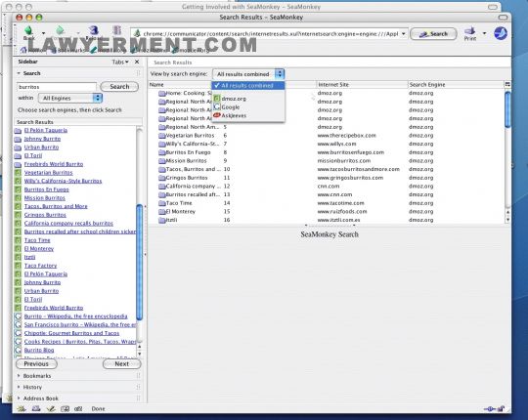This screenshot has height=420, width=528.
Task: Click the www.therecipebox.com cell
Action: (x=346, y=136)
